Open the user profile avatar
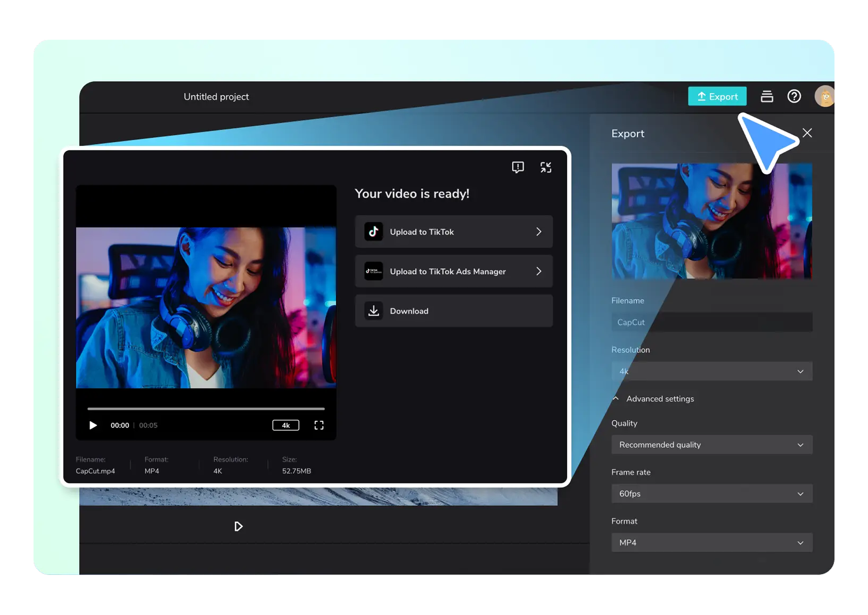The image size is (868, 615). 824,97
